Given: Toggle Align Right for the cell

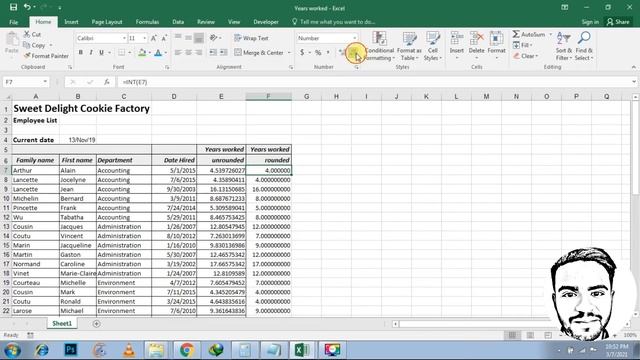Looking at the screenshot, I should 199,52.
